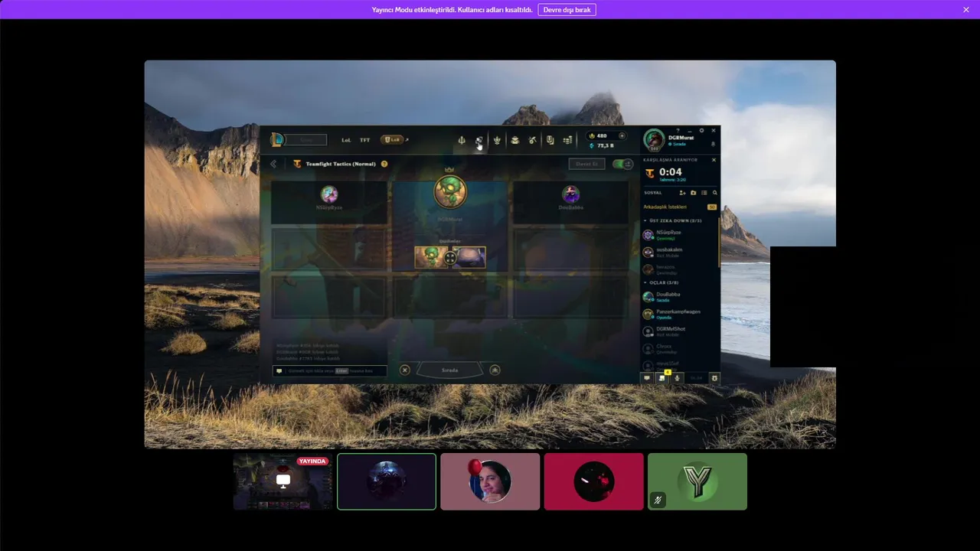Viewport: 980px width, 551px height.
Task: Click the Davet Et invite button
Action: click(x=587, y=164)
